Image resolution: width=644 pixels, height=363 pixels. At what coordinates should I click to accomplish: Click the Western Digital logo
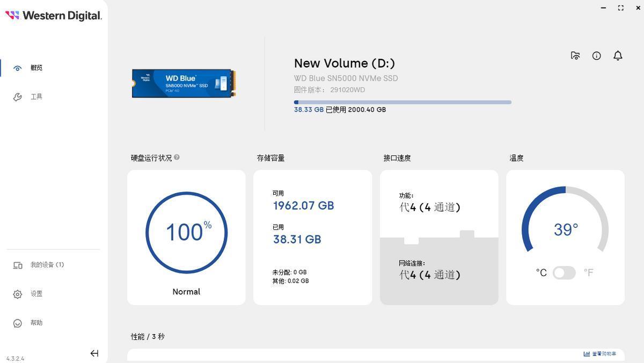[53, 16]
